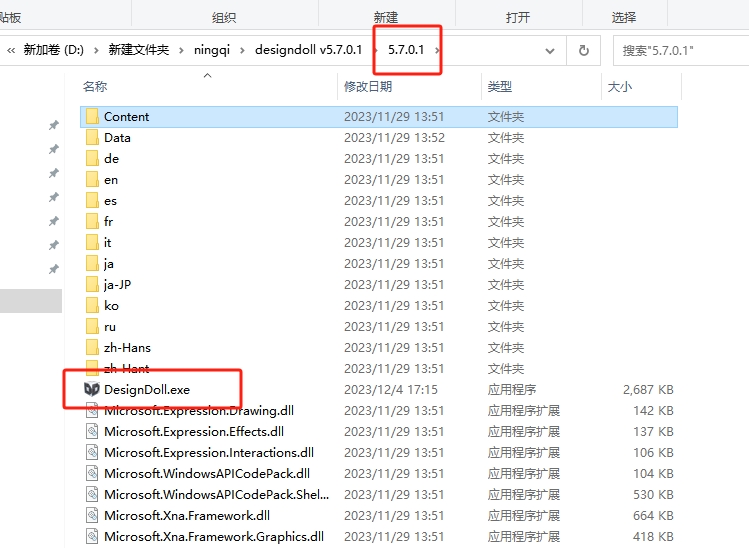Viewport: 749px width, 548px height.
Task: Select the en folder icon
Action: 92,180
